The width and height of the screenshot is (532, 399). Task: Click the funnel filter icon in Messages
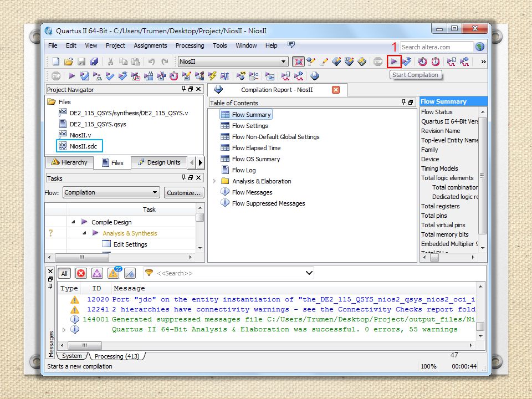click(149, 273)
